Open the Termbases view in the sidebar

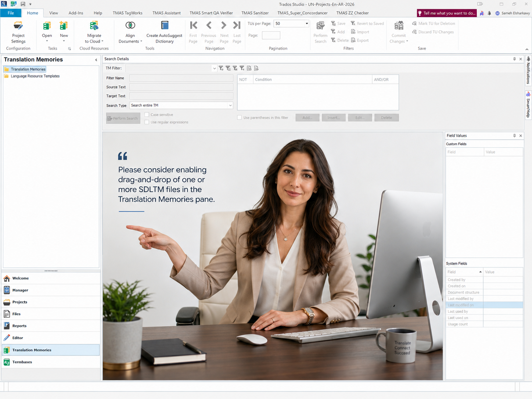51,362
